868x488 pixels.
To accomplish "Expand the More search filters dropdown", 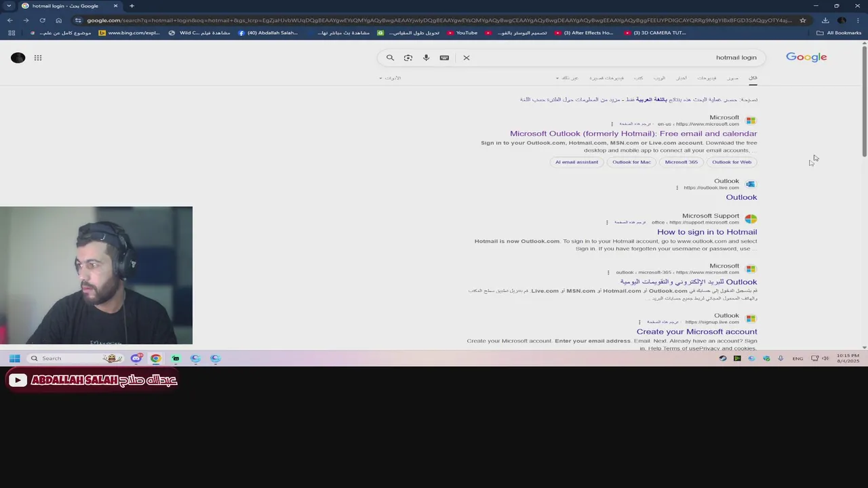I will (568, 78).
